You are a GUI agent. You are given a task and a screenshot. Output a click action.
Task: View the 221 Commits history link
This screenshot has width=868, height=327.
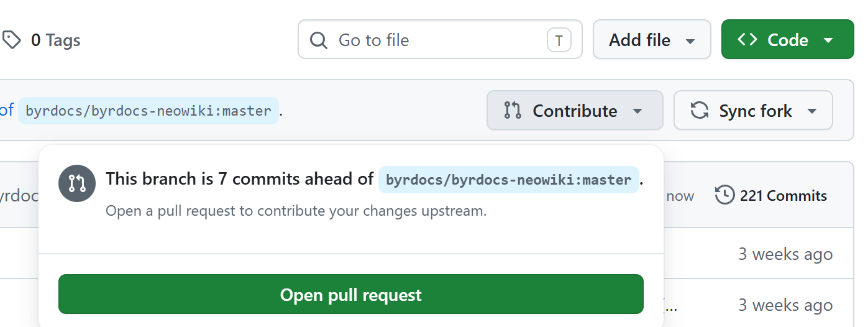(x=771, y=196)
